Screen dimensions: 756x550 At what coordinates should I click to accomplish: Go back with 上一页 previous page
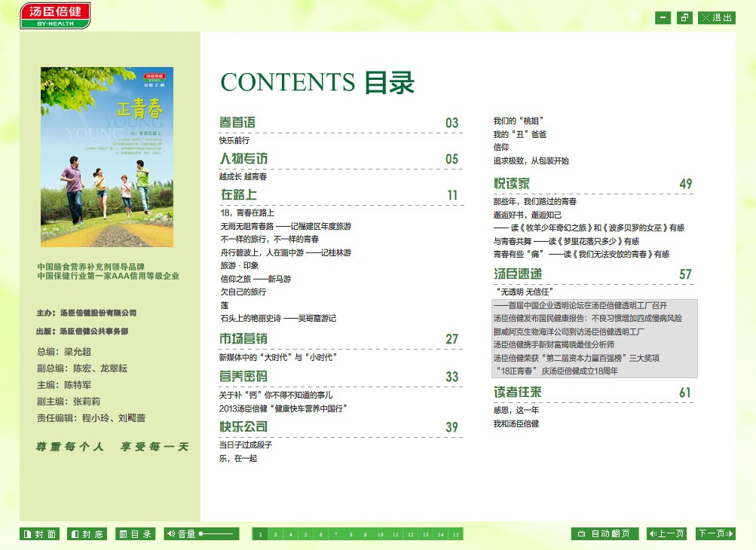(666, 533)
